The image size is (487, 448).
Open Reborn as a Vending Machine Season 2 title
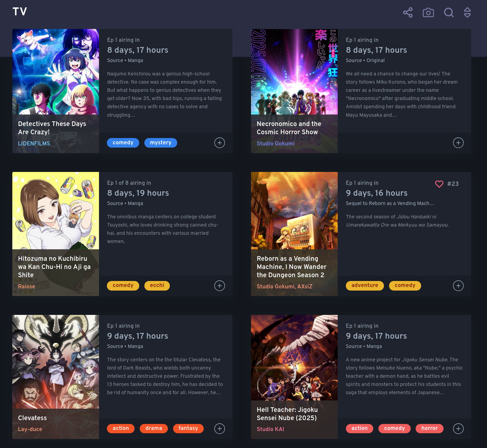pos(291,267)
